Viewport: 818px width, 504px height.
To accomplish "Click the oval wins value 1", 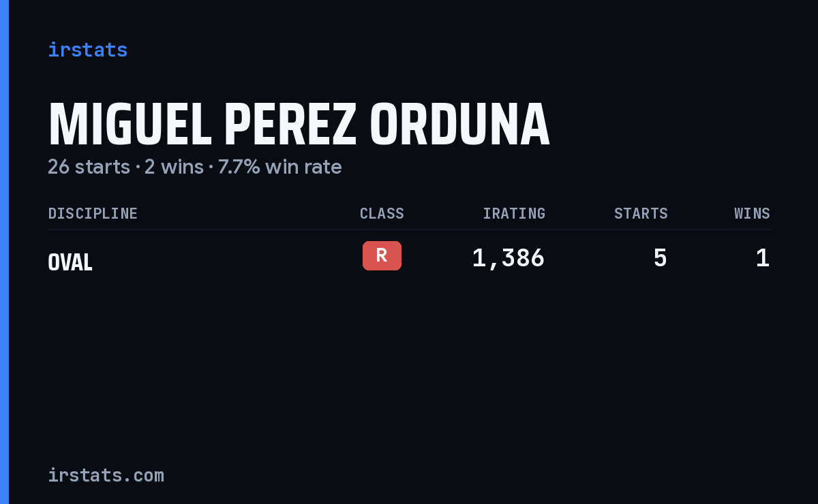I will pos(763,258).
